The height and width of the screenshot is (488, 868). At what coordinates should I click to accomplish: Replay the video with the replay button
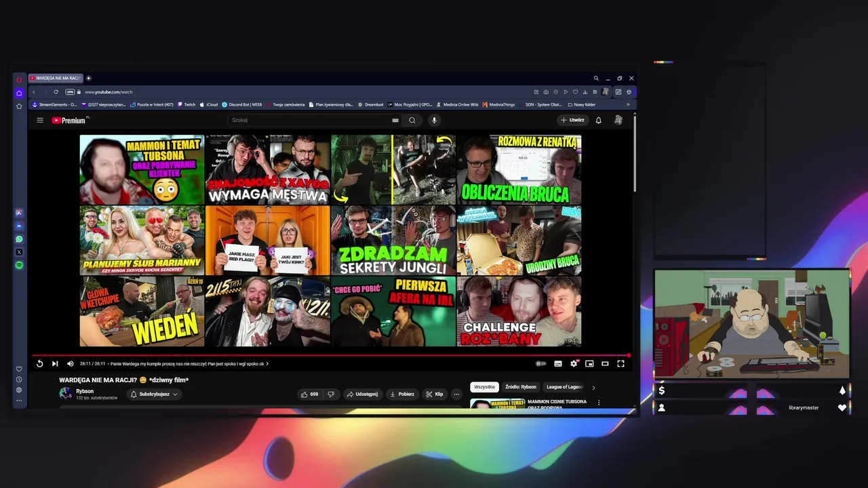point(39,364)
